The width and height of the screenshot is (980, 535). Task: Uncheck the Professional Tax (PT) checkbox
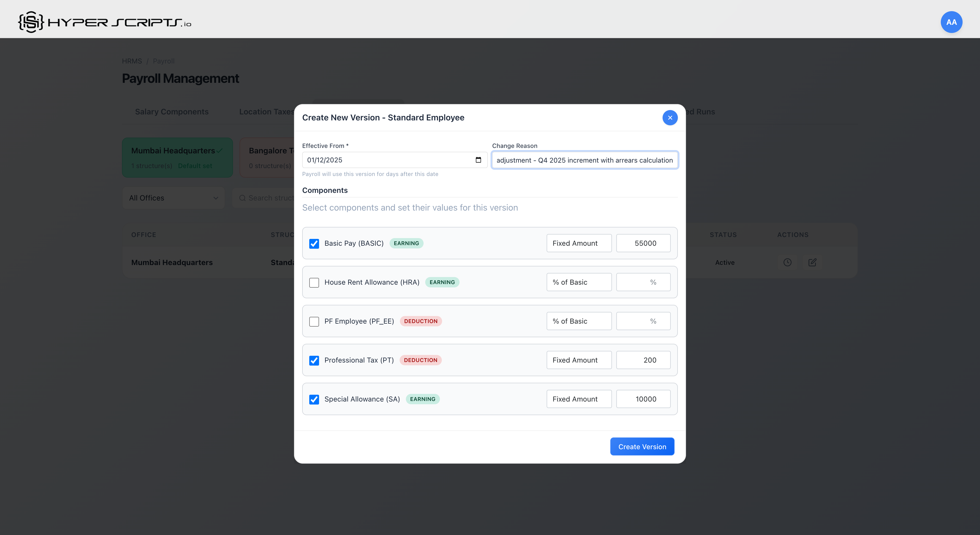click(314, 360)
